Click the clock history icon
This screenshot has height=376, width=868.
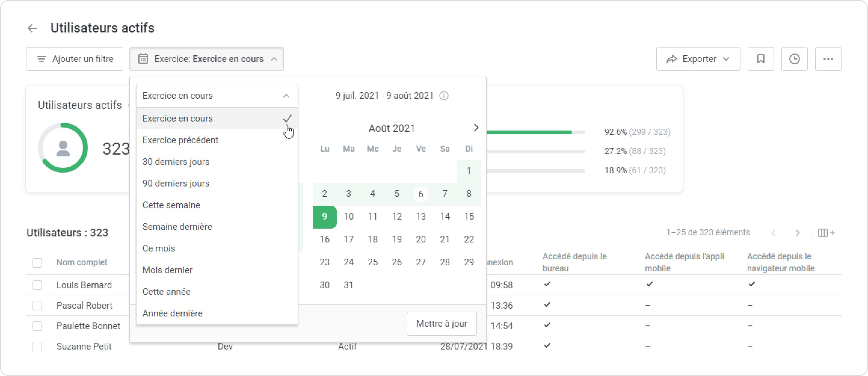pyautogui.click(x=794, y=59)
